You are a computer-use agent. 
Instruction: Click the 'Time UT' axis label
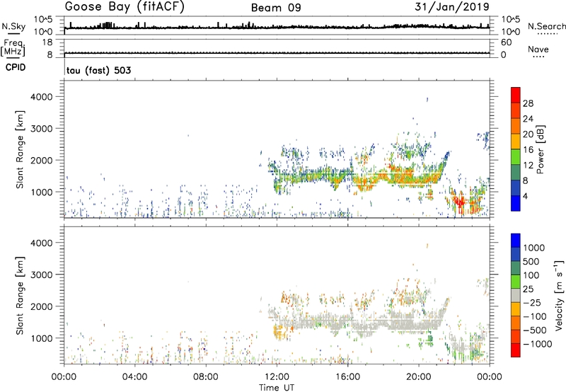tap(277, 388)
